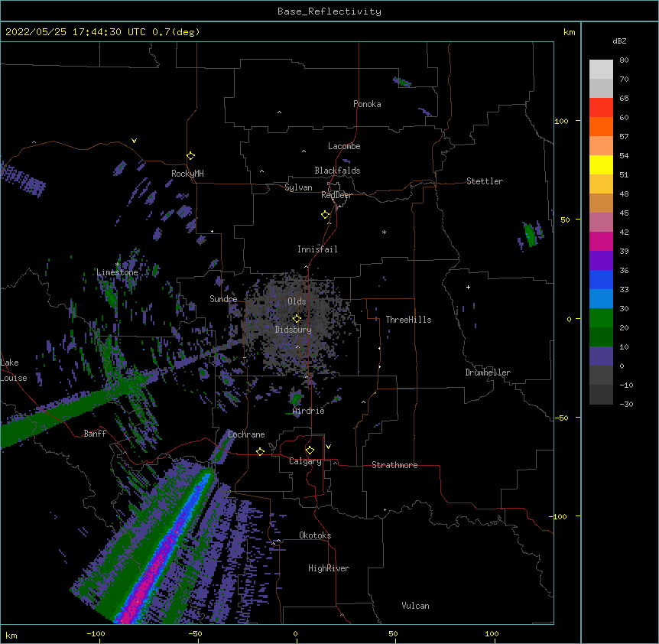Click the Limestone label
The height and width of the screenshot is (644, 659).
pos(117,272)
